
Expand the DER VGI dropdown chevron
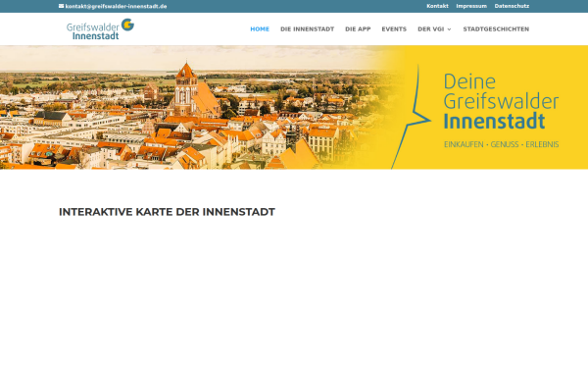click(x=449, y=29)
